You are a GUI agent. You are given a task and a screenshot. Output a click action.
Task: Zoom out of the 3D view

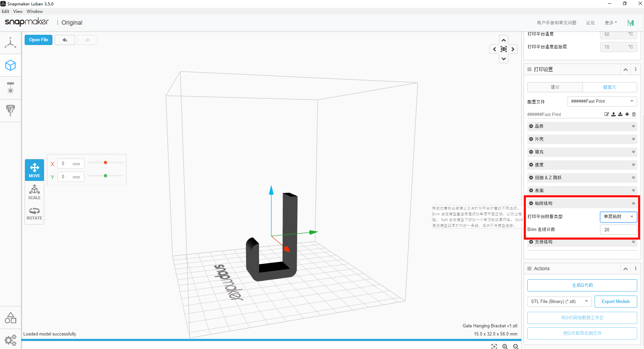click(x=516, y=346)
